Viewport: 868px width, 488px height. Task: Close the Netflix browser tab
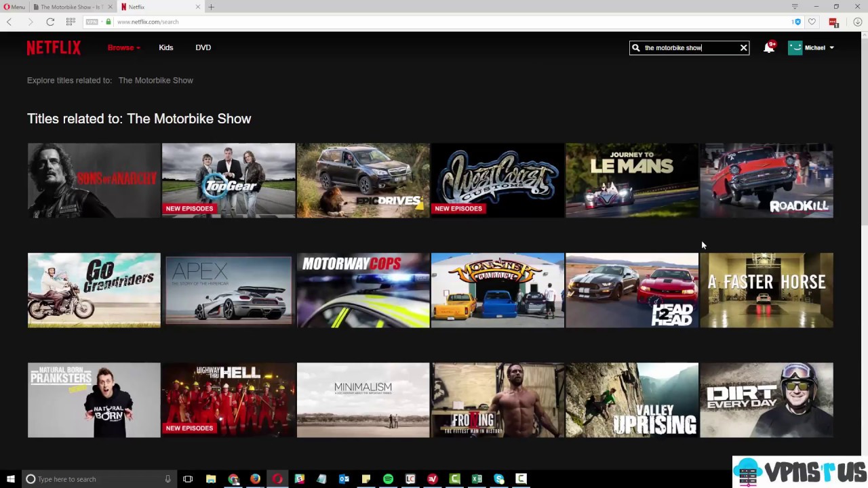click(x=198, y=7)
